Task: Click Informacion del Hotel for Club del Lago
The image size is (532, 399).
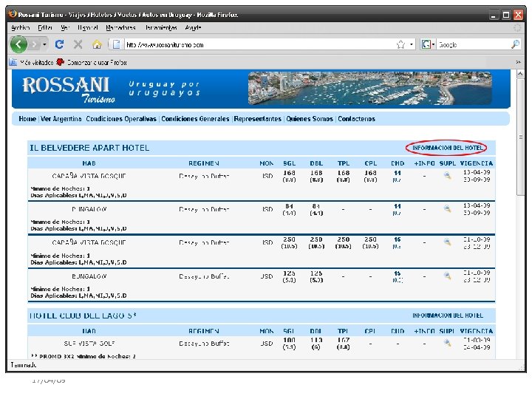Action: 447,316
